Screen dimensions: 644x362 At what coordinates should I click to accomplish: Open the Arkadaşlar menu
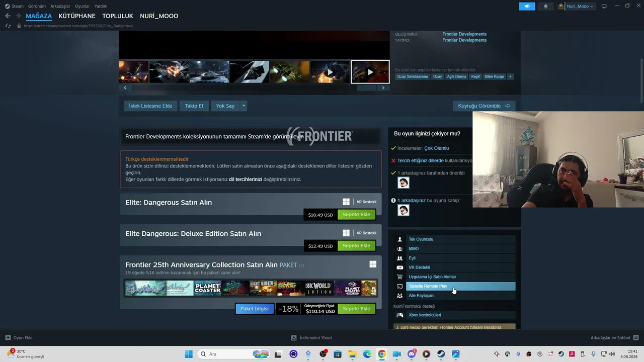(x=60, y=6)
